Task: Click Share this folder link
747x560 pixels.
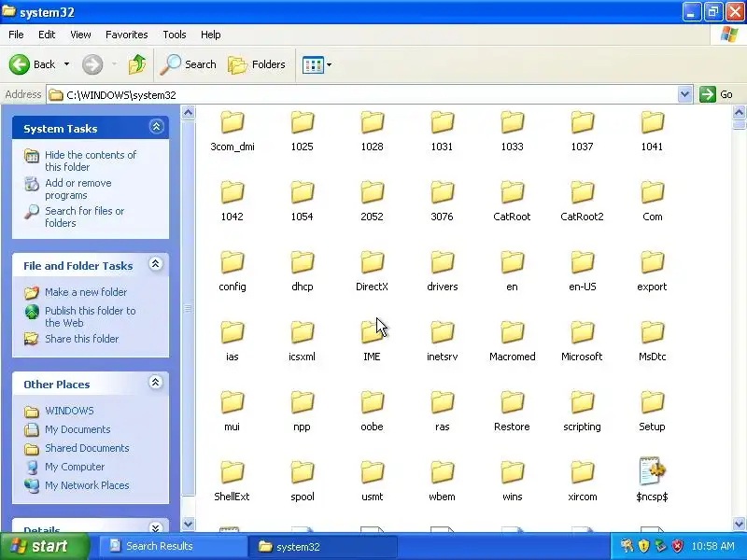Action: (81, 339)
